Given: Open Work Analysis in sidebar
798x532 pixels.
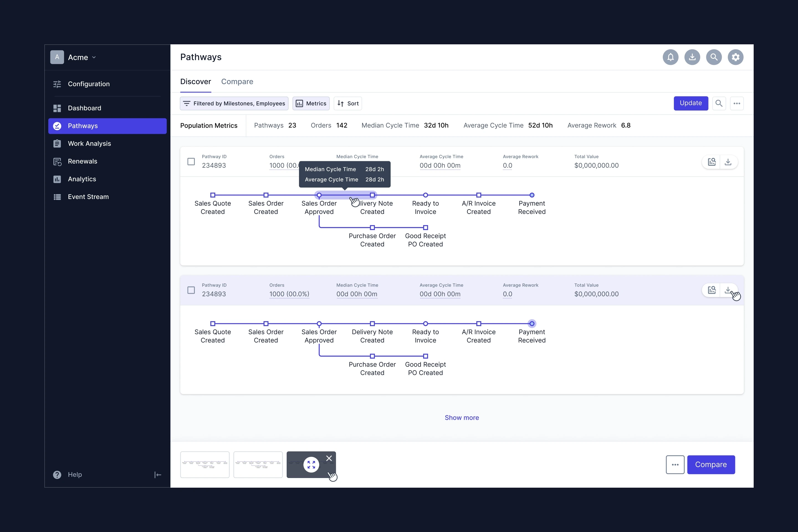Looking at the screenshot, I should [89, 144].
